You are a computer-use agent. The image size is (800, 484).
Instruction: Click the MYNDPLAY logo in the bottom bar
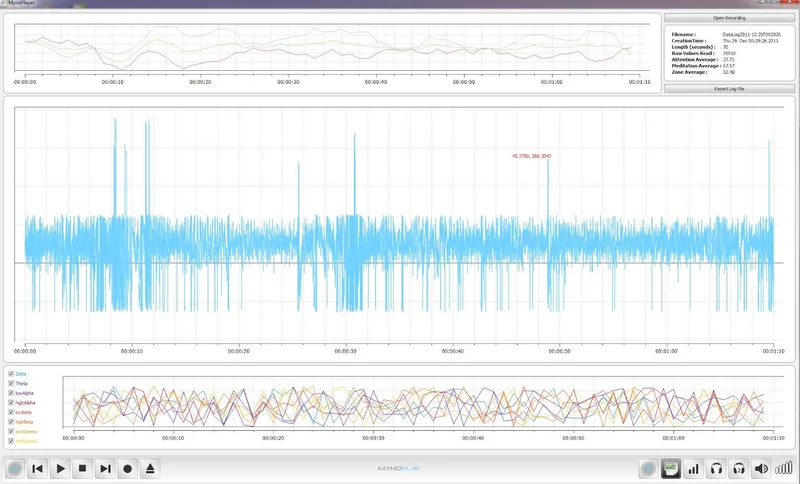coord(399,468)
